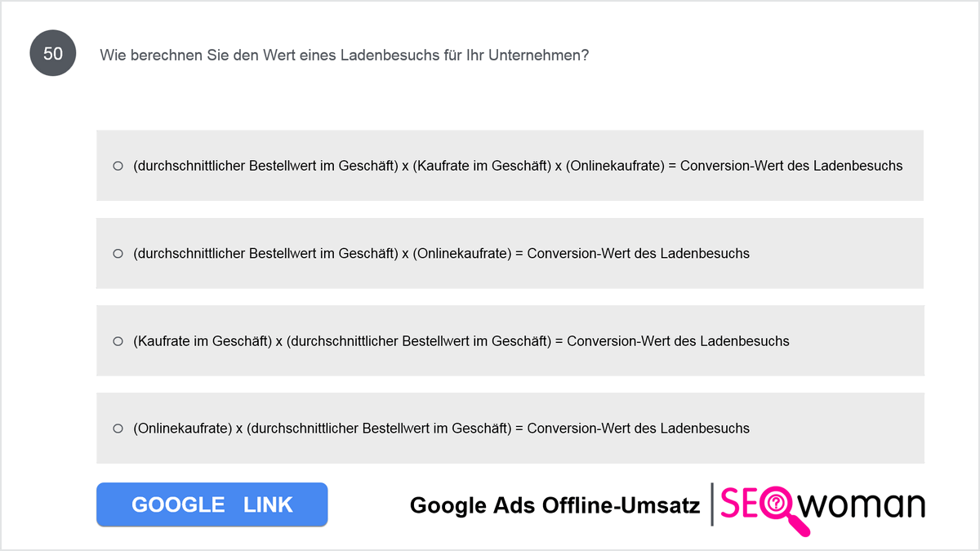Click the vertical divider beside the SEOwoman logo
The image size is (980, 551).
coord(712,505)
